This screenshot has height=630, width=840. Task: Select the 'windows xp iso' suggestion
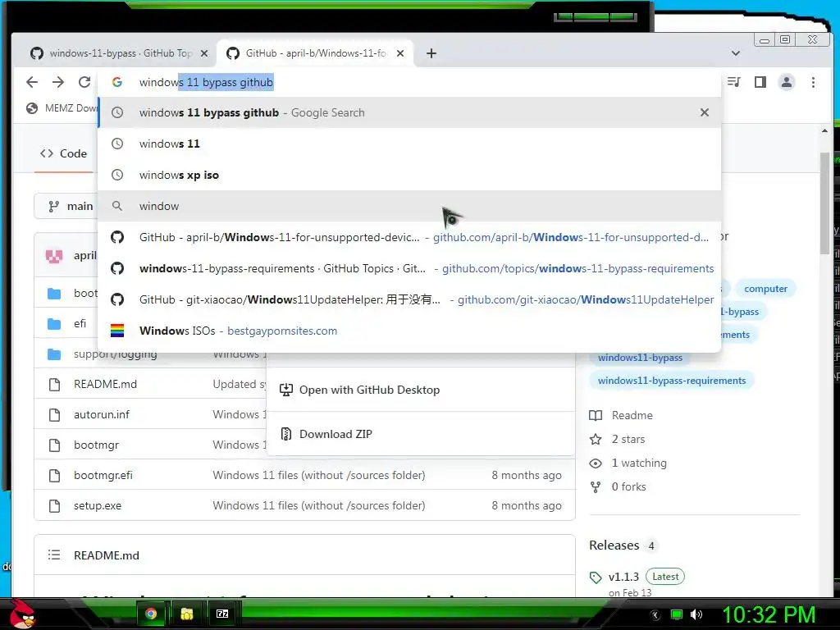[410, 175]
